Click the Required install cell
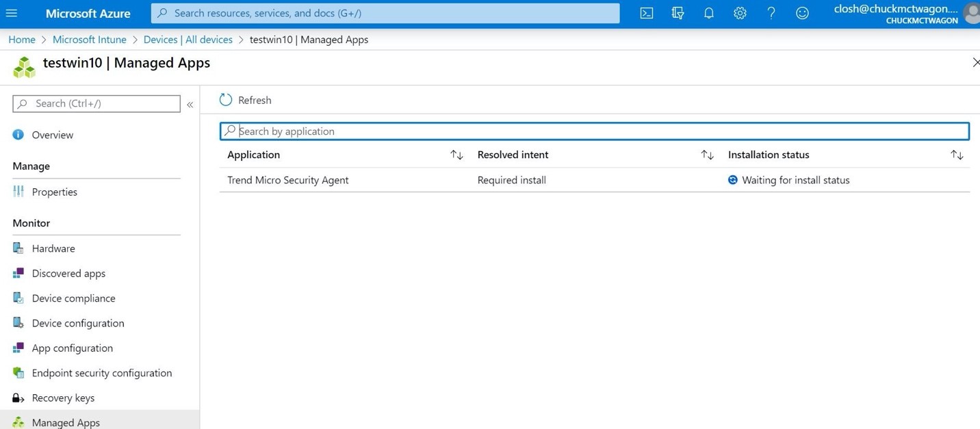 tap(512, 180)
